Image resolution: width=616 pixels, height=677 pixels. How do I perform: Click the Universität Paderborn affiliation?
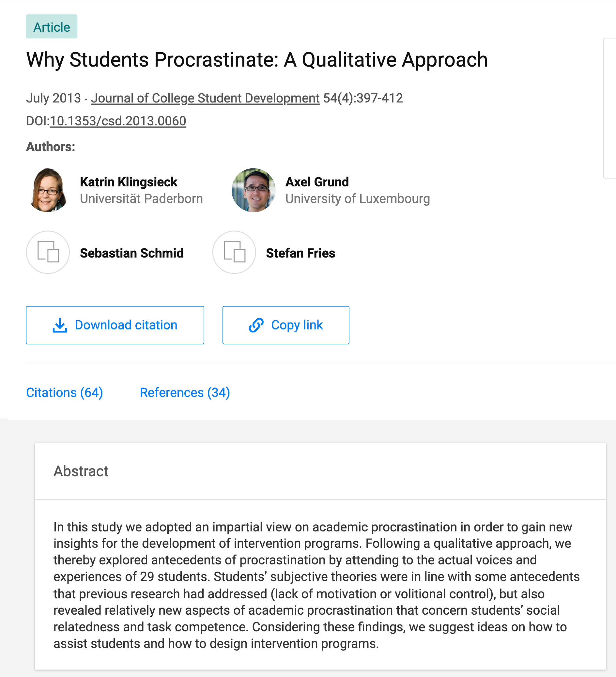click(x=141, y=199)
